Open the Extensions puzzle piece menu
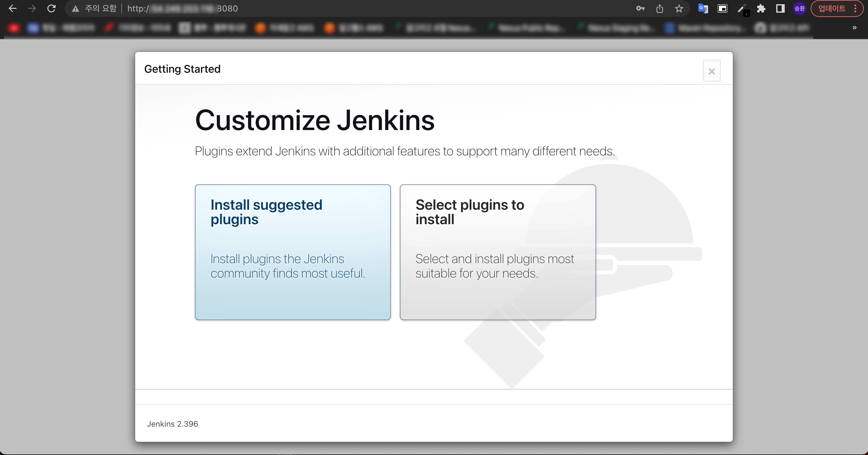868x455 pixels. coord(761,8)
